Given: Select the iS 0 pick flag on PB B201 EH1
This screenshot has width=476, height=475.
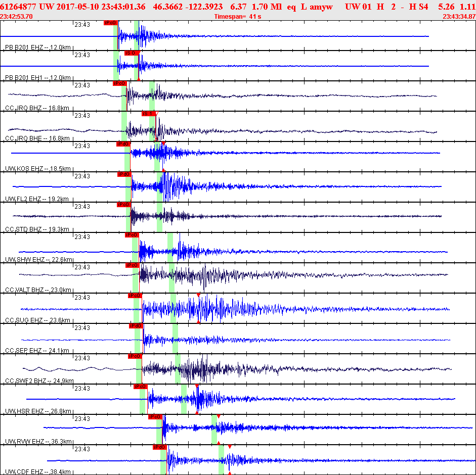Looking at the screenshot, I should (132, 53).
